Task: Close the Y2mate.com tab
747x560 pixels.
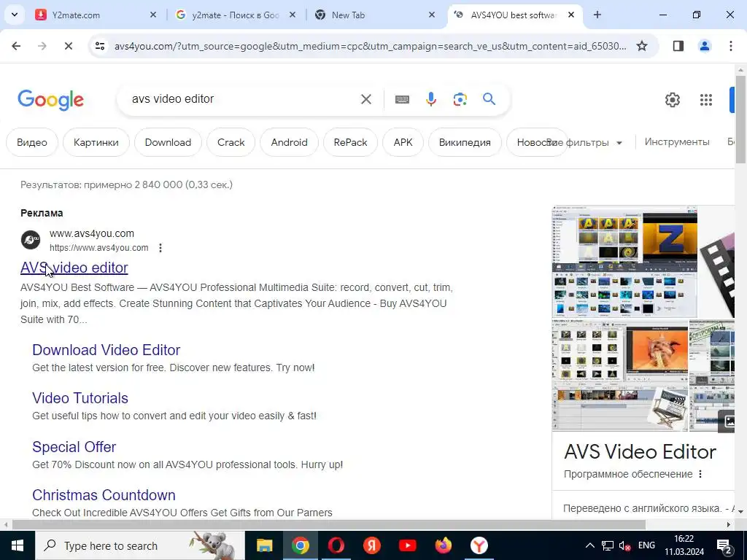Action: click(153, 15)
